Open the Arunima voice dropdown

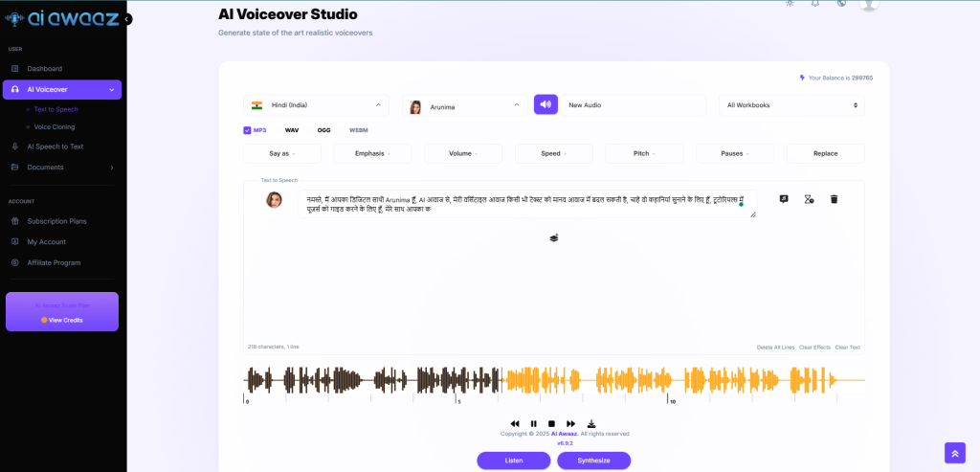click(464, 105)
